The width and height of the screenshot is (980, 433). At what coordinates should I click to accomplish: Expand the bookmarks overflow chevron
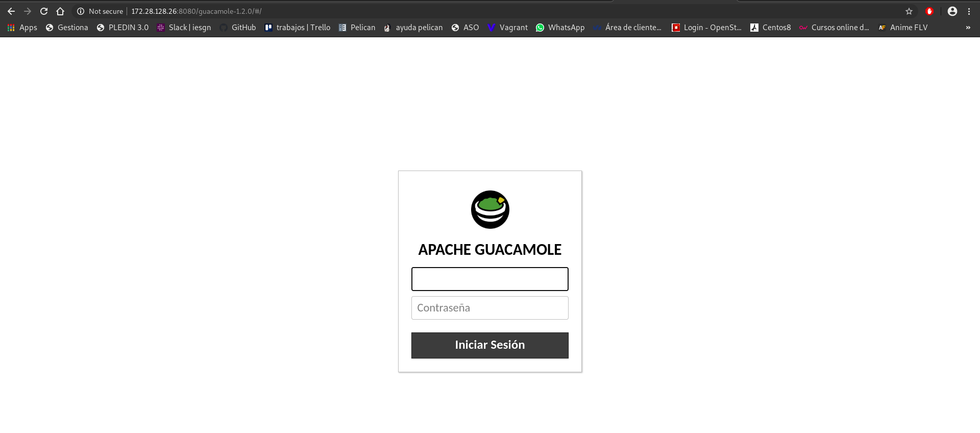click(968, 28)
